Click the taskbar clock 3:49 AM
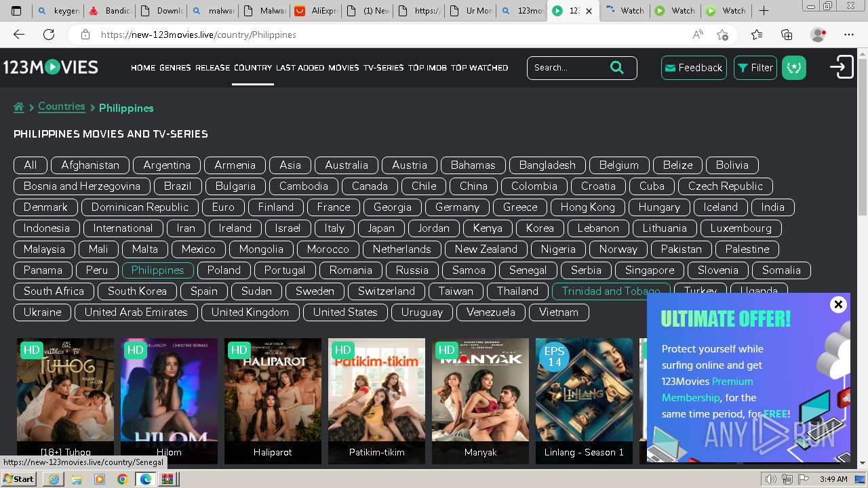This screenshot has height=488, width=868. point(833,479)
